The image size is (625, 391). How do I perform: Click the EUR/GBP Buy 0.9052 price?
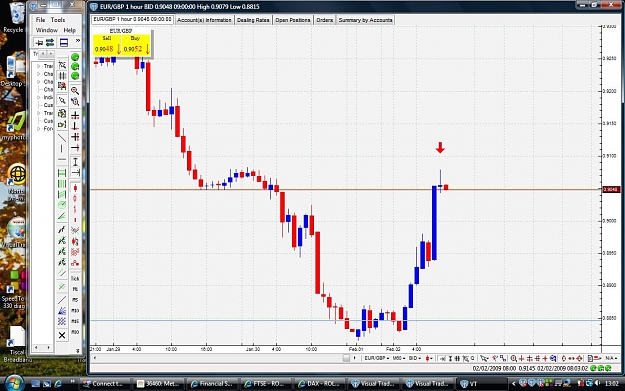point(136,45)
